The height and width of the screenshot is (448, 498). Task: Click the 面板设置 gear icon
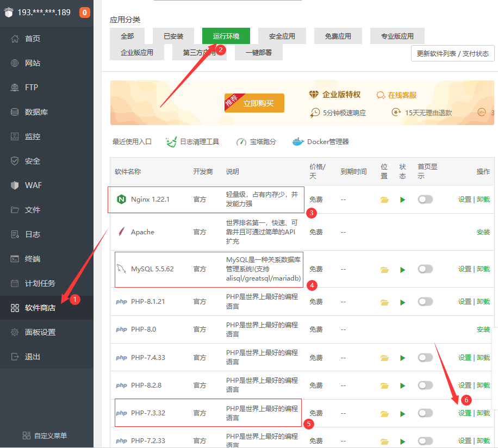coord(15,332)
